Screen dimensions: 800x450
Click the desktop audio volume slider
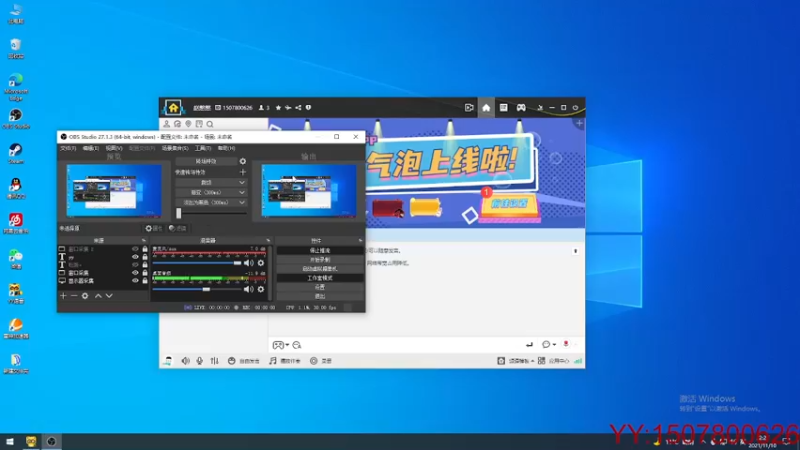(x=197, y=289)
